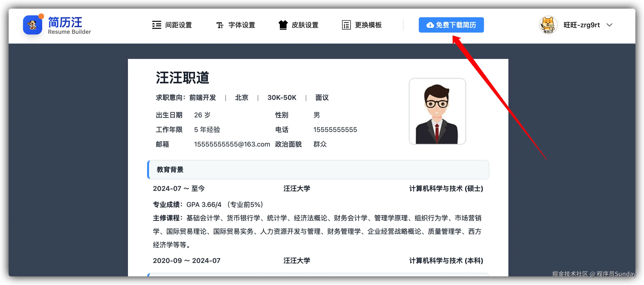This screenshot has height=285, width=644.
Task: Click the email 15555555555@163.com field
Action: 232,144
